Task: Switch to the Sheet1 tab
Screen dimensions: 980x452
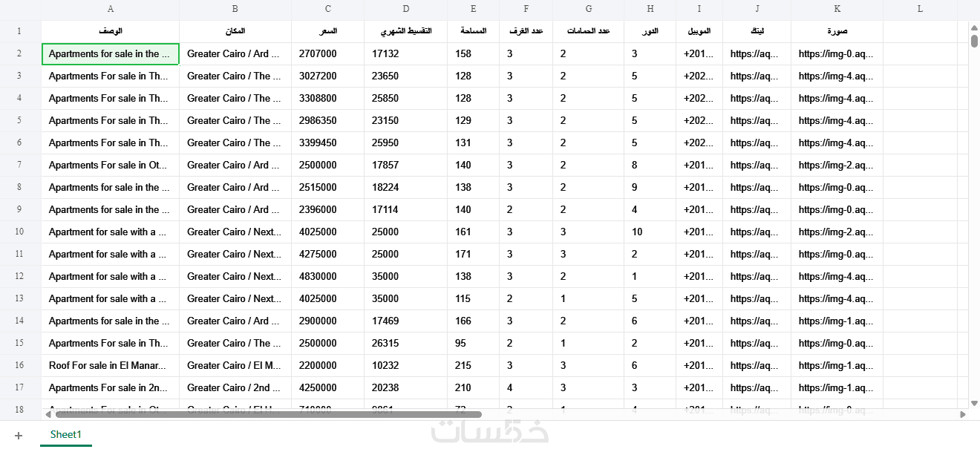Action: coord(66,435)
